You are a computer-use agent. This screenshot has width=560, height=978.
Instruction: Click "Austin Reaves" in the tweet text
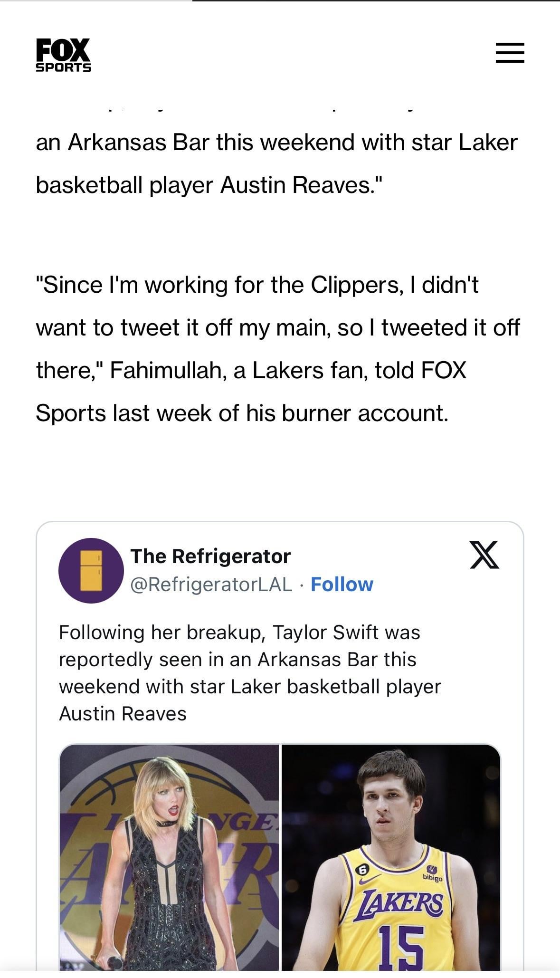(123, 714)
